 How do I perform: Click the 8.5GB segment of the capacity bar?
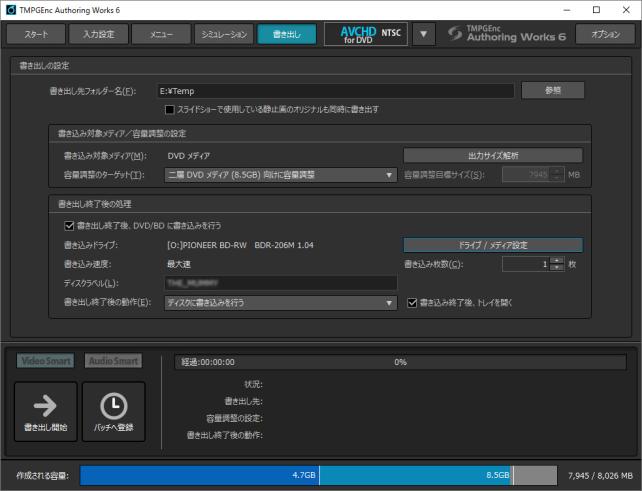click(x=415, y=475)
